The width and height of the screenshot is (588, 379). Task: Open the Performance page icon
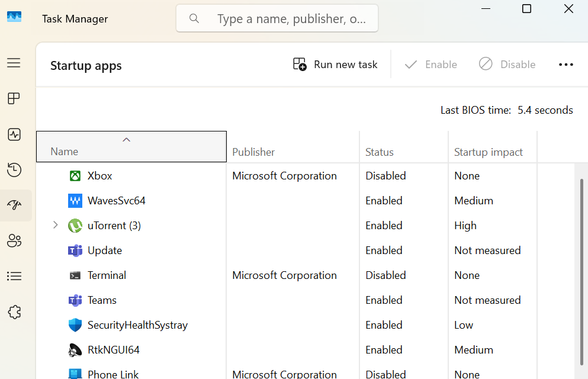click(x=14, y=134)
